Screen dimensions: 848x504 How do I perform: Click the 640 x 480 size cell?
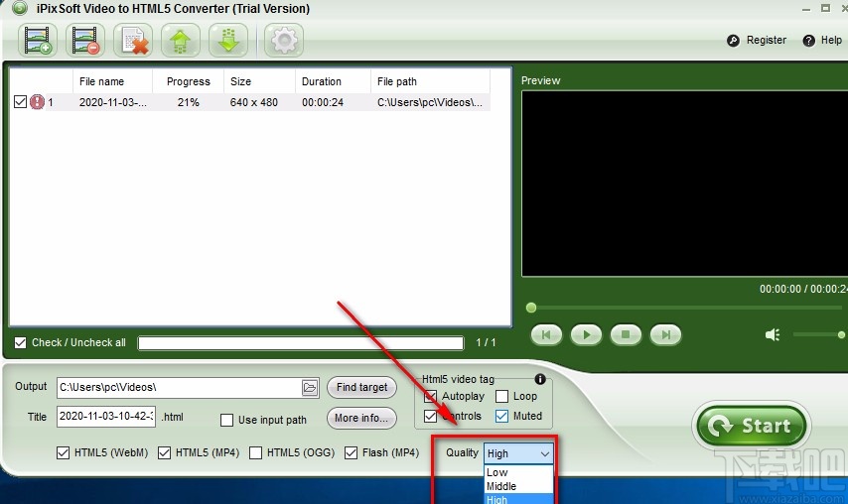click(x=253, y=102)
